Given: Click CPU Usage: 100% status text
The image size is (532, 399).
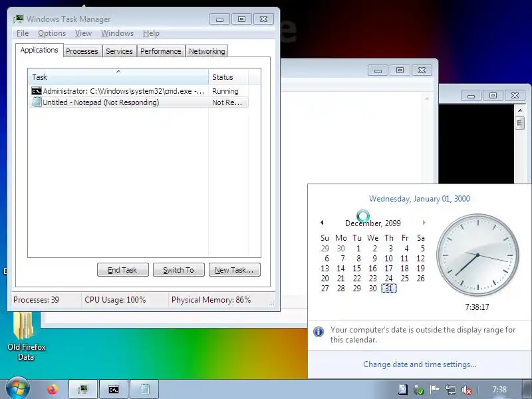Looking at the screenshot, I should [x=115, y=300].
